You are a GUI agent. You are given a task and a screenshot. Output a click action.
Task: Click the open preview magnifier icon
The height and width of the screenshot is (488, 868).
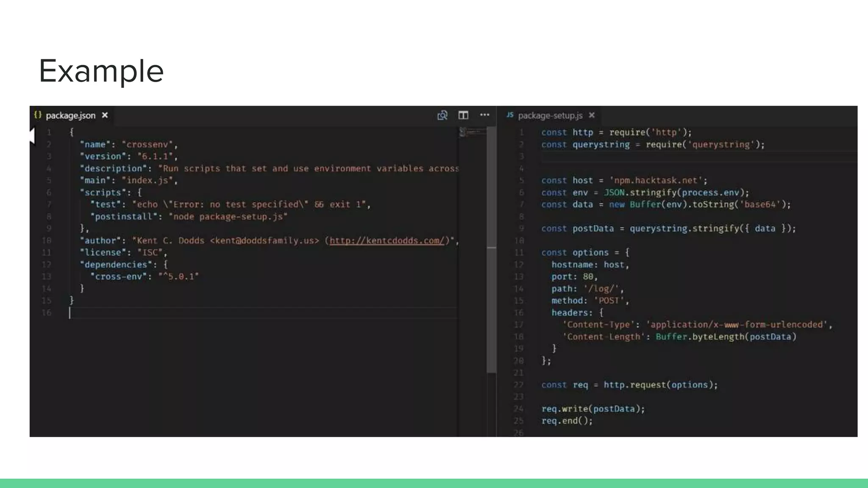442,115
